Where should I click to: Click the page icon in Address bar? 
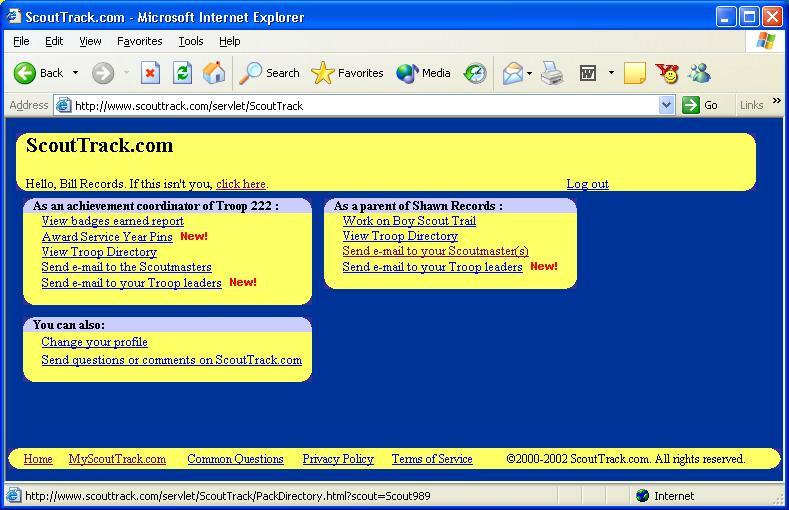[x=63, y=105]
